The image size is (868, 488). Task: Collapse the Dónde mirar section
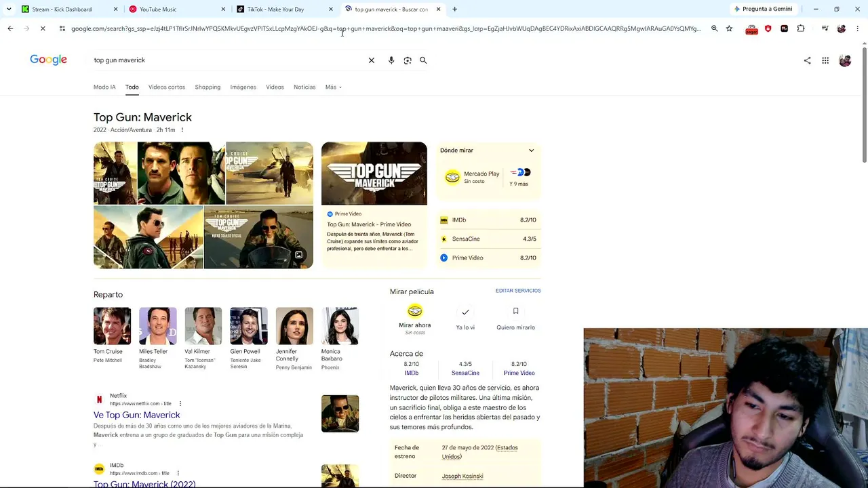(531, 150)
